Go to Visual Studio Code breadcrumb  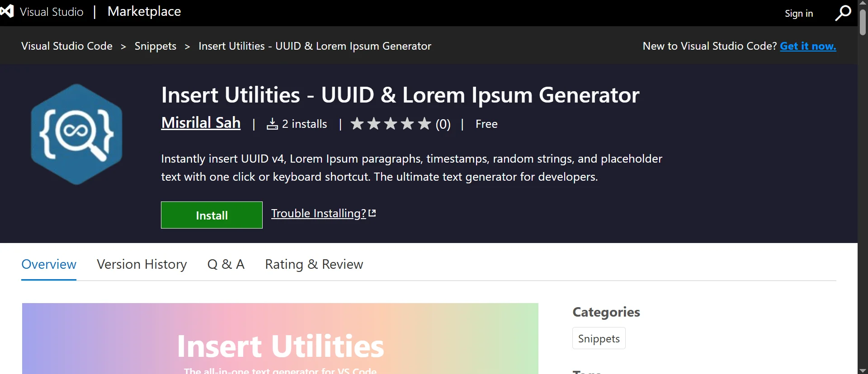point(67,46)
